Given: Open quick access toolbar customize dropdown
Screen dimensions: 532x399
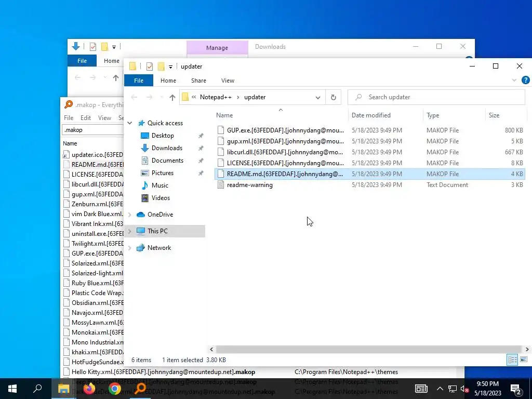Looking at the screenshot, I should click(170, 66).
